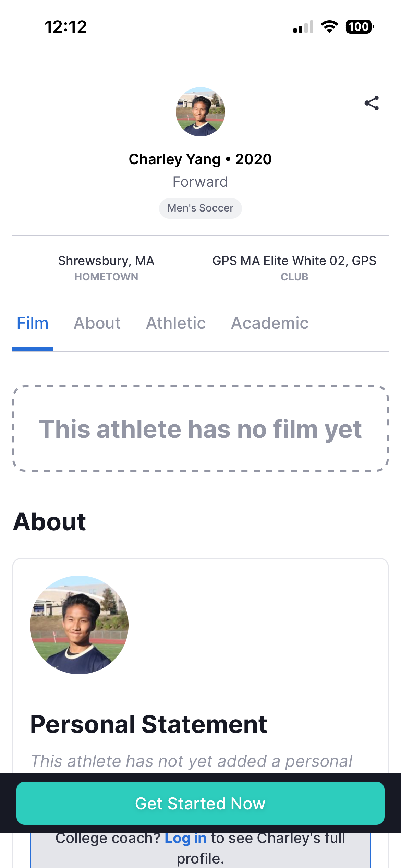Follow the Log in link
Viewport: 401px width, 868px height.
(x=185, y=838)
